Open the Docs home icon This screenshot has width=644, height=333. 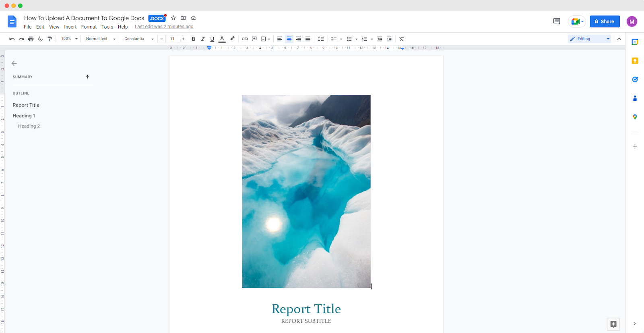pyautogui.click(x=12, y=21)
